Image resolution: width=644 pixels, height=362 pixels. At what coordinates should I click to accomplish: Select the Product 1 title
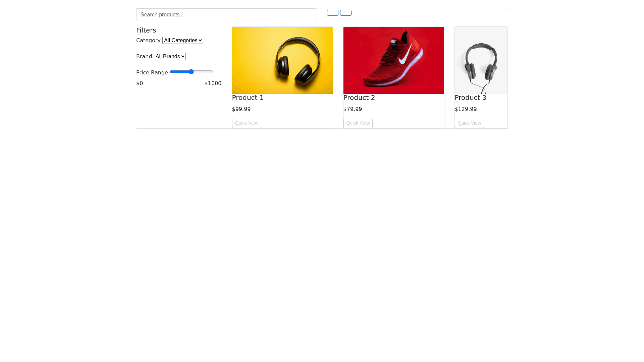point(248,98)
